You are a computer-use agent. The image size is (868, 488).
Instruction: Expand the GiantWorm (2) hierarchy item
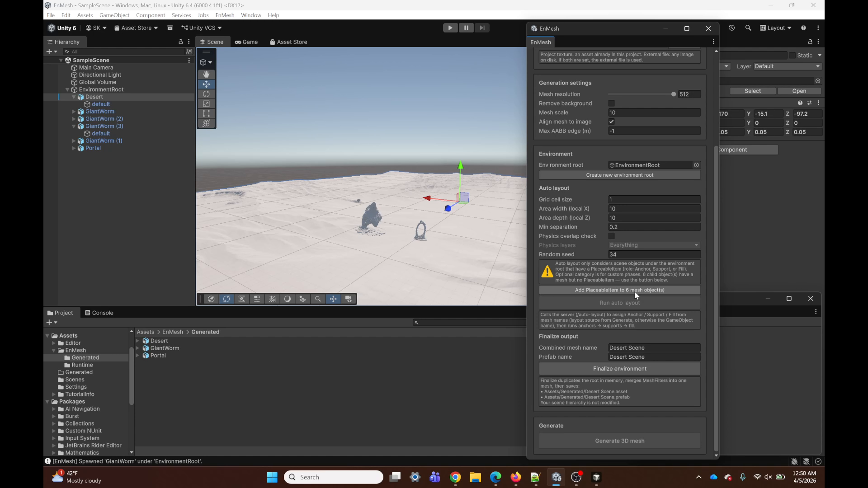(x=74, y=119)
